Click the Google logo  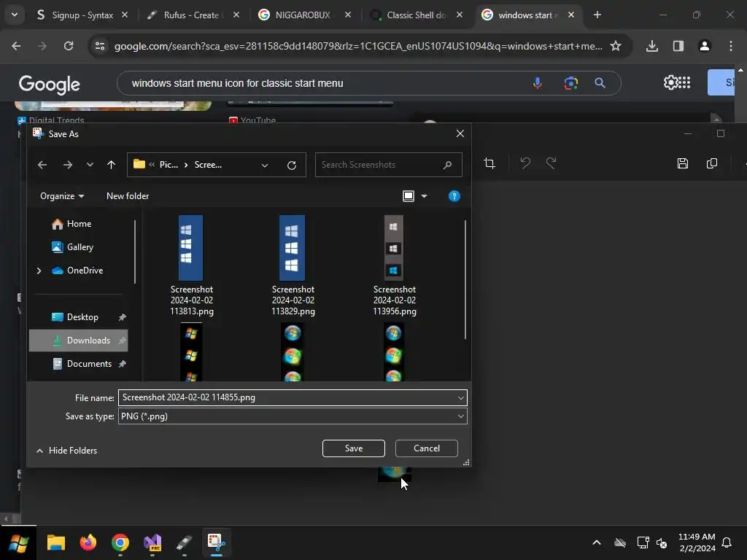point(50,85)
